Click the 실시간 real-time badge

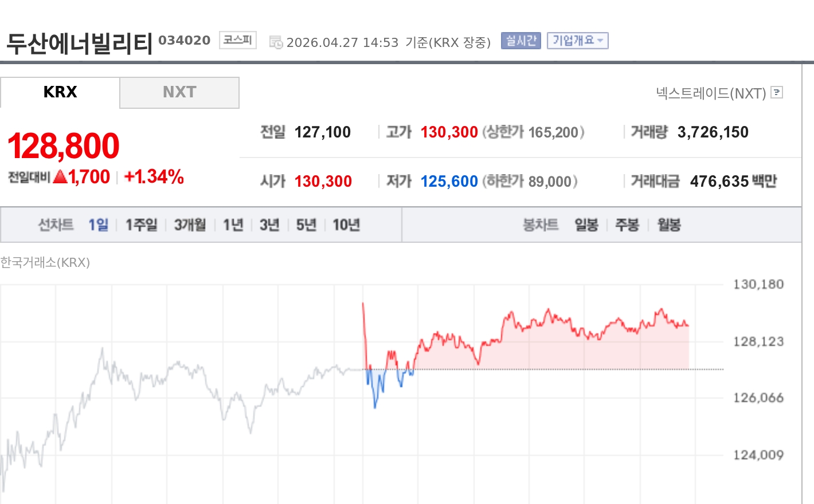520,41
